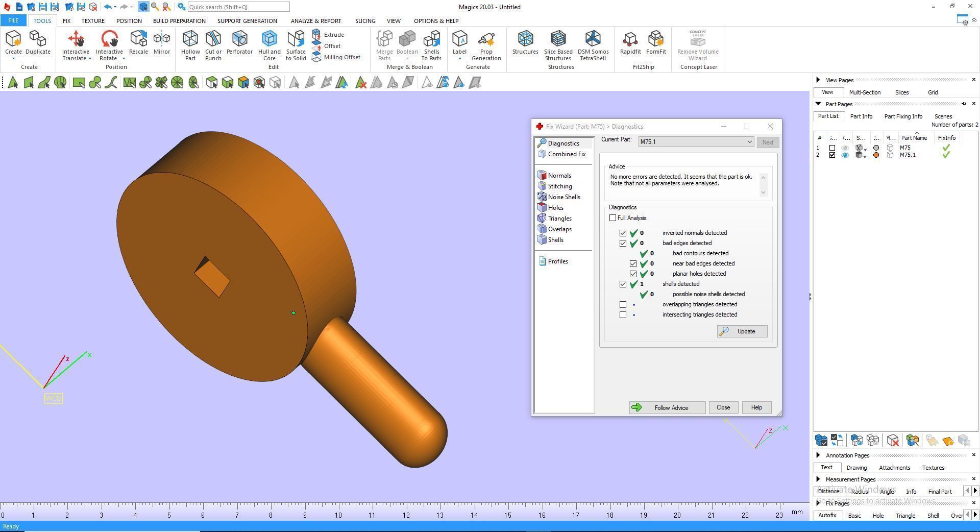Open the Label dropdown arrow

pyautogui.click(x=459, y=59)
